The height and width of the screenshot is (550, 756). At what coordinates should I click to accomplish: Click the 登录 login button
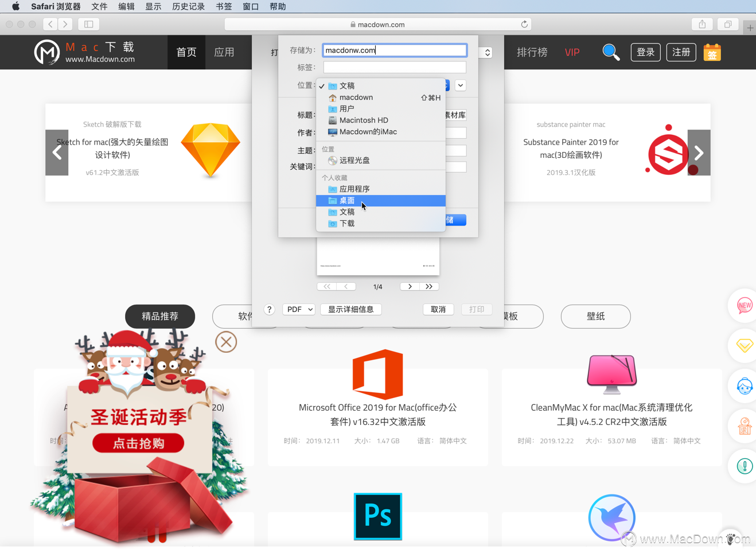(x=646, y=52)
